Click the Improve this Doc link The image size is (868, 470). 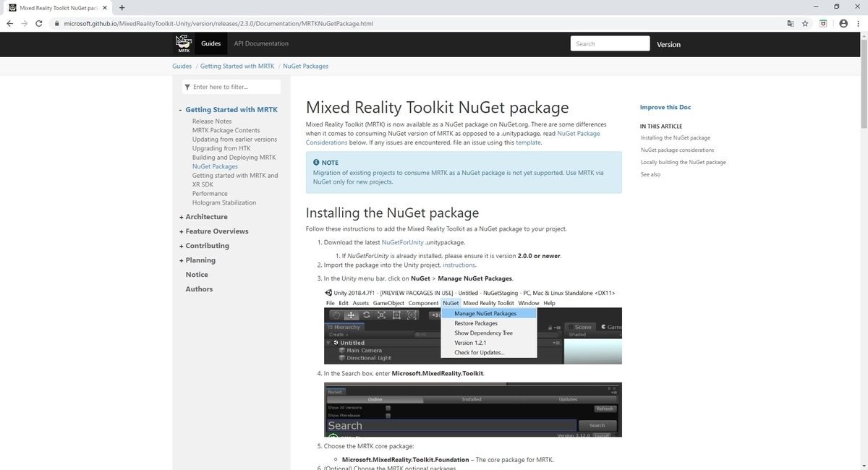[664, 107]
